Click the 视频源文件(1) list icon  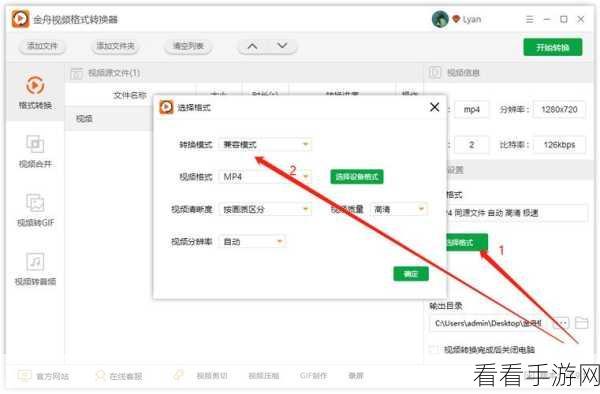point(77,73)
